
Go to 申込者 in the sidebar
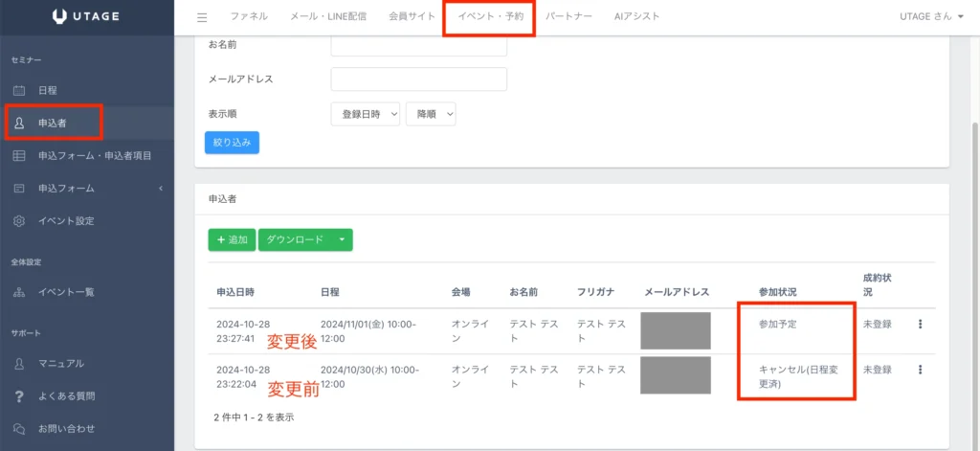pos(53,124)
